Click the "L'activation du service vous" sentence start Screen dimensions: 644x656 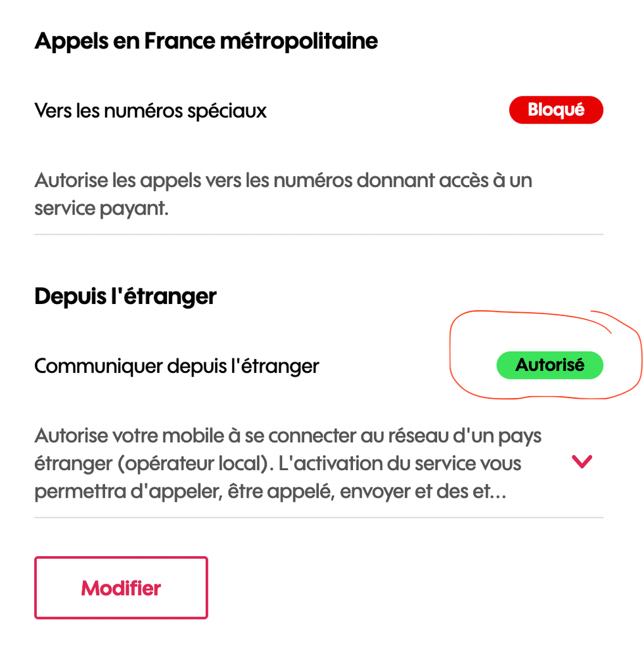(x=400, y=464)
